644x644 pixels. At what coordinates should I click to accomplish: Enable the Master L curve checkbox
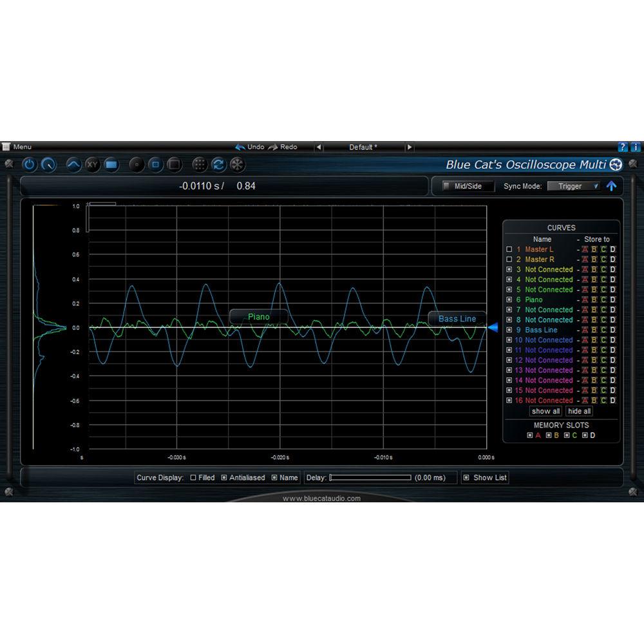click(509, 249)
